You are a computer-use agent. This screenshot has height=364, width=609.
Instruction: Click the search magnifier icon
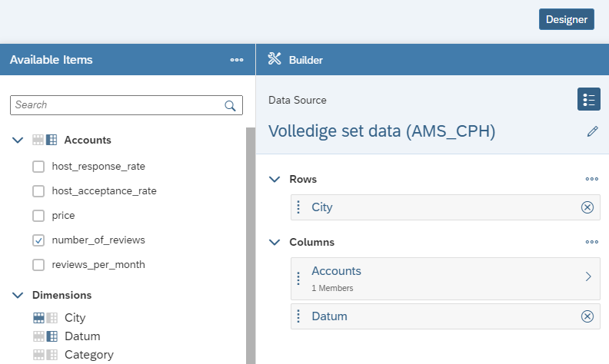click(x=230, y=105)
